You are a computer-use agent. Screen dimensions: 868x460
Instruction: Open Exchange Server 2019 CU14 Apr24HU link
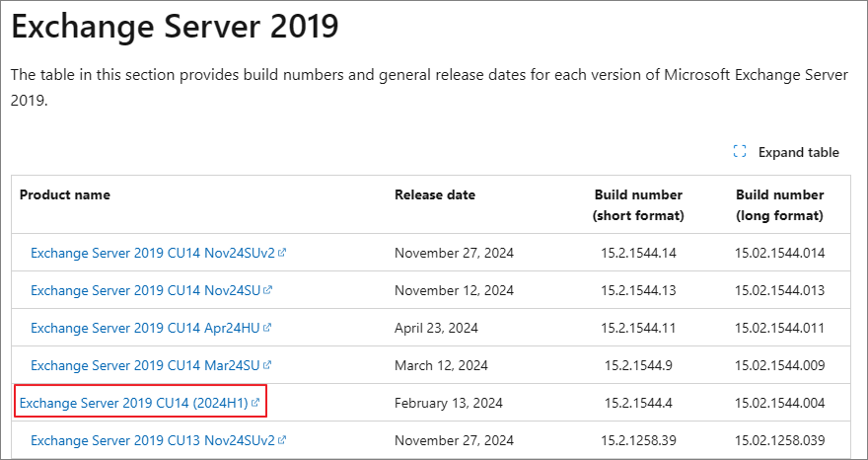(x=151, y=328)
